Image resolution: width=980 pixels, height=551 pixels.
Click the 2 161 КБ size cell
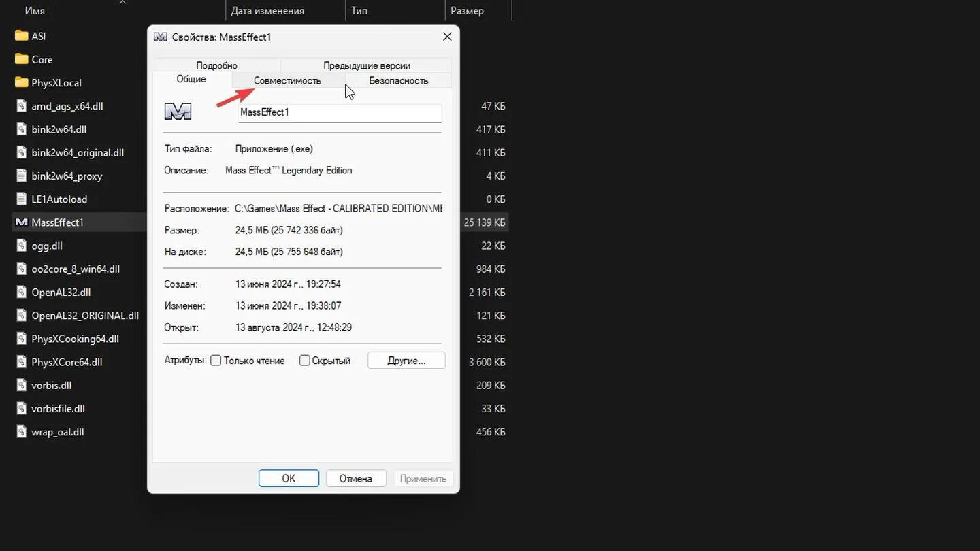[487, 292]
